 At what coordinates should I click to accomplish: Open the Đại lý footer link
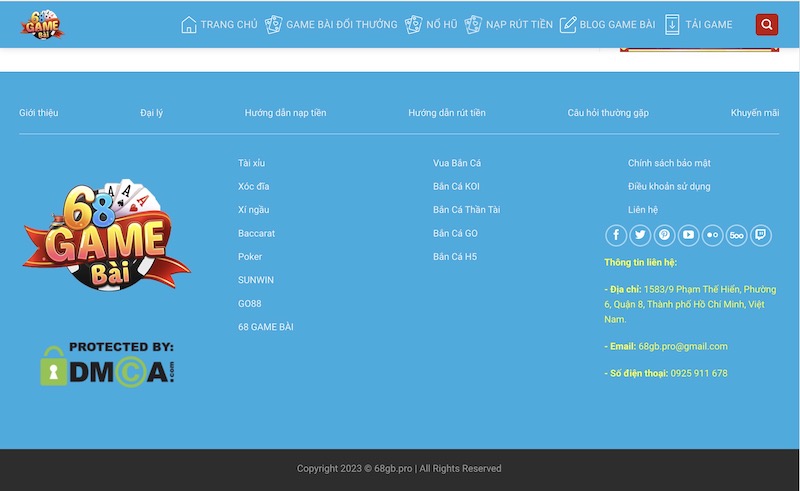152,113
